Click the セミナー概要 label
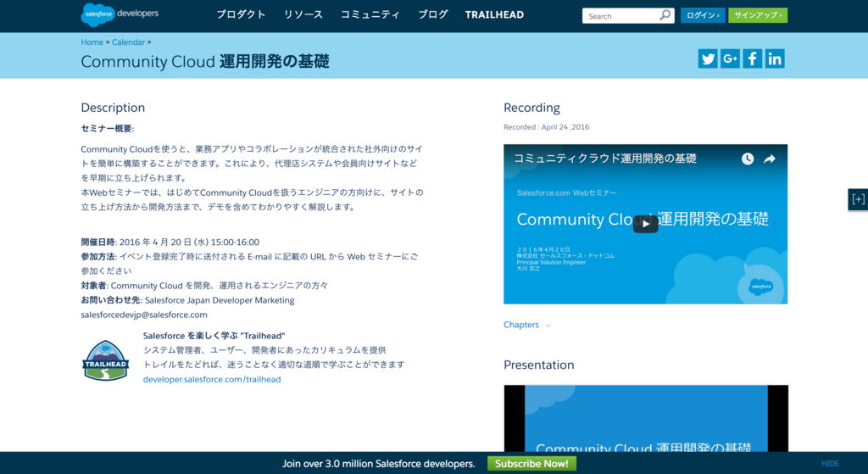The width and height of the screenshot is (868, 474). 108,129
